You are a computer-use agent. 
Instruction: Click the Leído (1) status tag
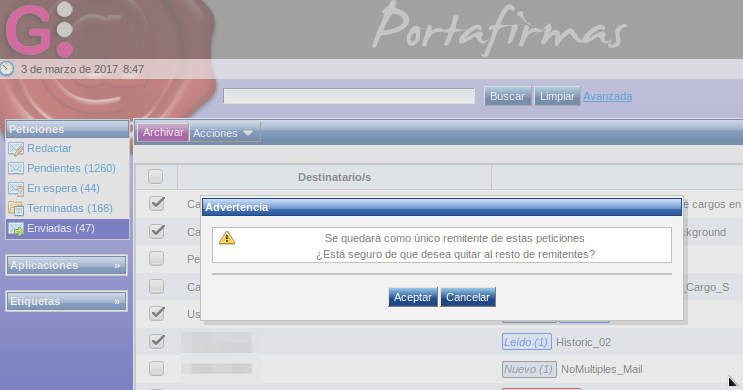[x=526, y=342]
